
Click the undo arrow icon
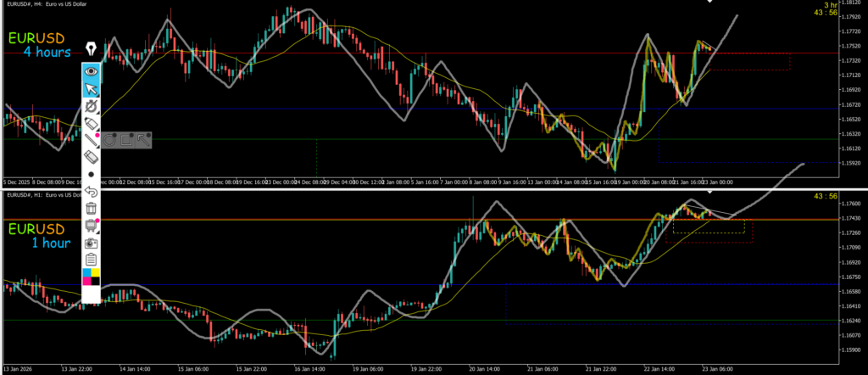(92, 191)
